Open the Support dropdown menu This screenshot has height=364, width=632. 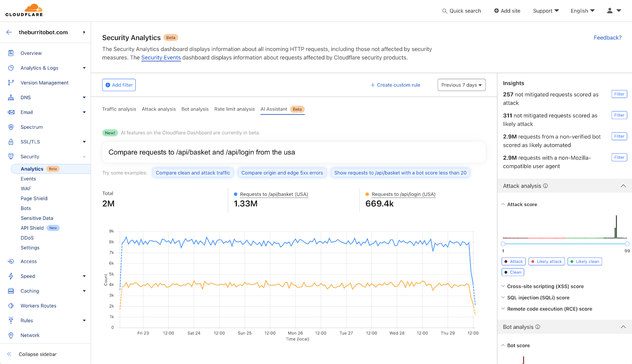(x=546, y=11)
